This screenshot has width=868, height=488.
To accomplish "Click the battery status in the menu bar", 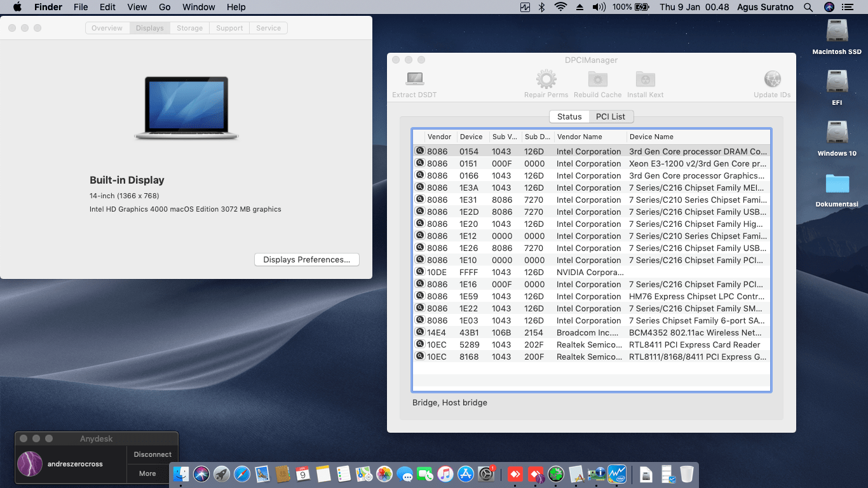I will 631,7.
